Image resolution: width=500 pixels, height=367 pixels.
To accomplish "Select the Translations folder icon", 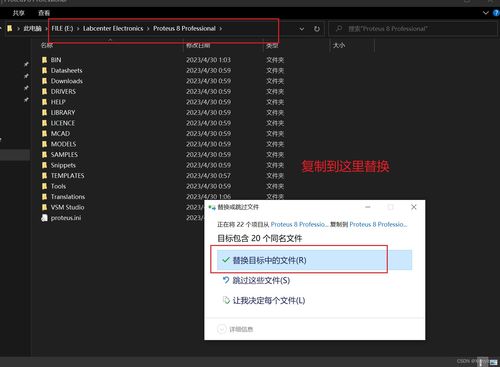I will (44, 197).
